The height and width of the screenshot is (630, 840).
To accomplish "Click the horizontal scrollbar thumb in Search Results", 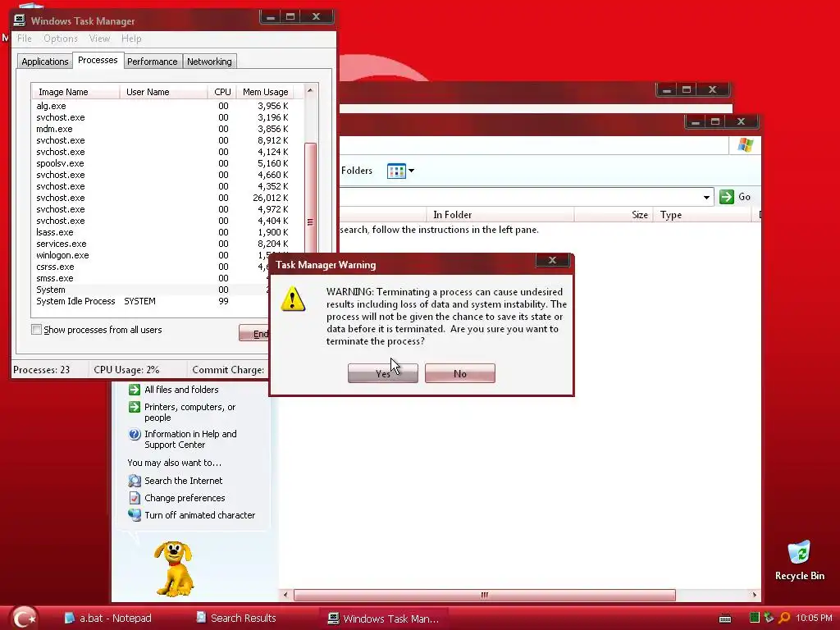I will pos(484,595).
